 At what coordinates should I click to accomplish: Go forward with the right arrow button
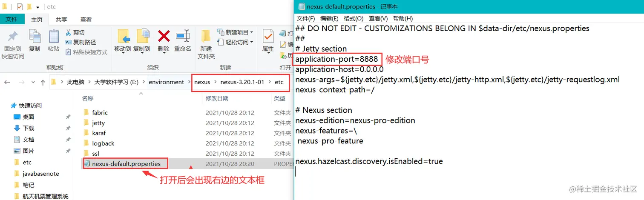click(22, 82)
